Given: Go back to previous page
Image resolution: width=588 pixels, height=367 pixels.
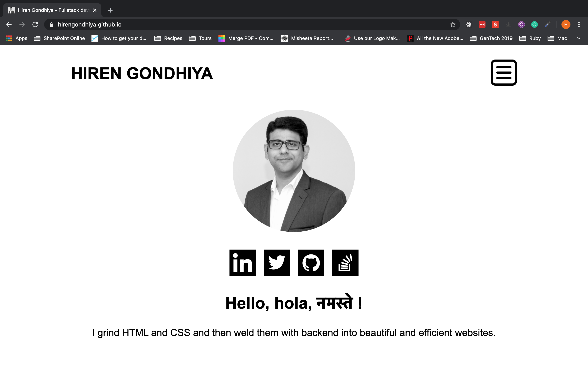Looking at the screenshot, I should point(9,24).
